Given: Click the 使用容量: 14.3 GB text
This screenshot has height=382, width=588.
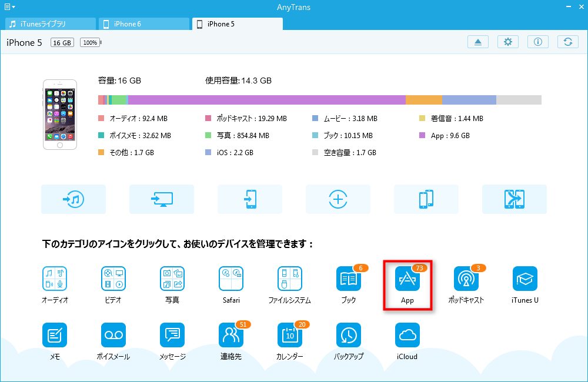Looking at the screenshot, I should 238,81.
